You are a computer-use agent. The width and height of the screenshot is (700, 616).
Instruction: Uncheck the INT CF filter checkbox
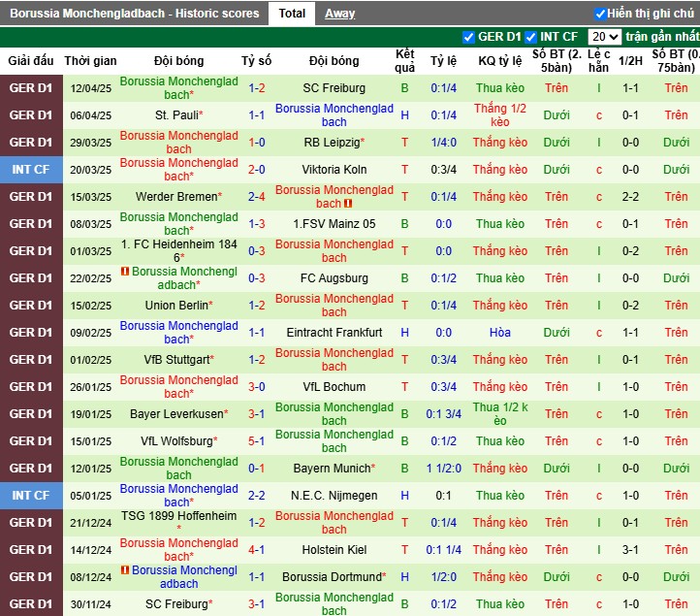530,37
